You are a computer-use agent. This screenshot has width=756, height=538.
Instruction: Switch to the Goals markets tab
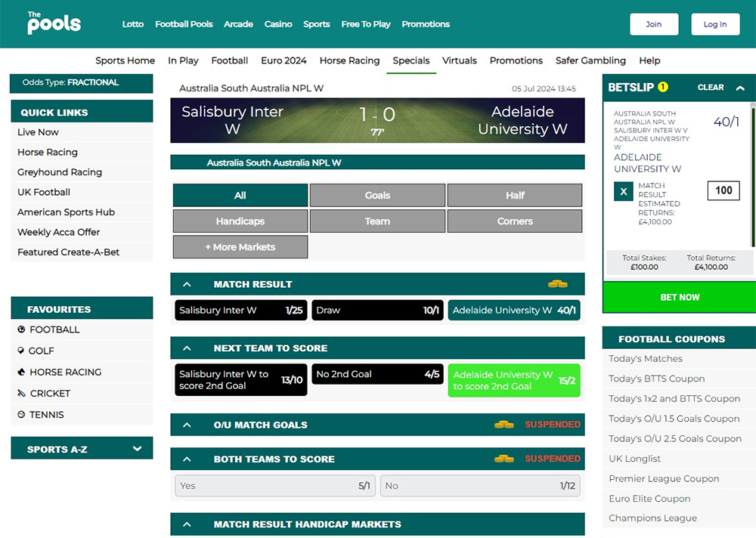[x=377, y=195]
